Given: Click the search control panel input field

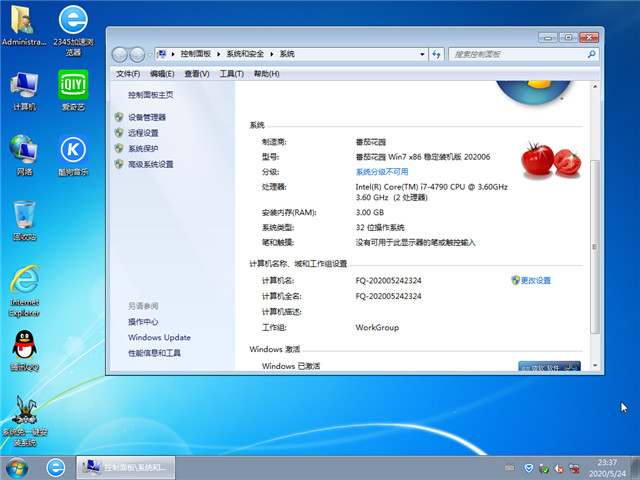Looking at the screenshot, I should click(518, 54).
